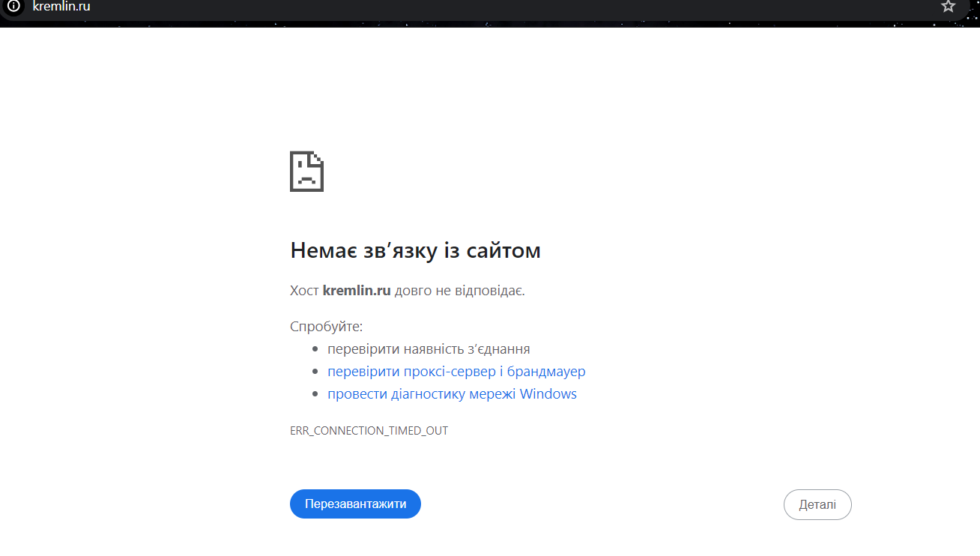Click the word Windows in diagnostics link
980x556 pixels.
(548, 394)
